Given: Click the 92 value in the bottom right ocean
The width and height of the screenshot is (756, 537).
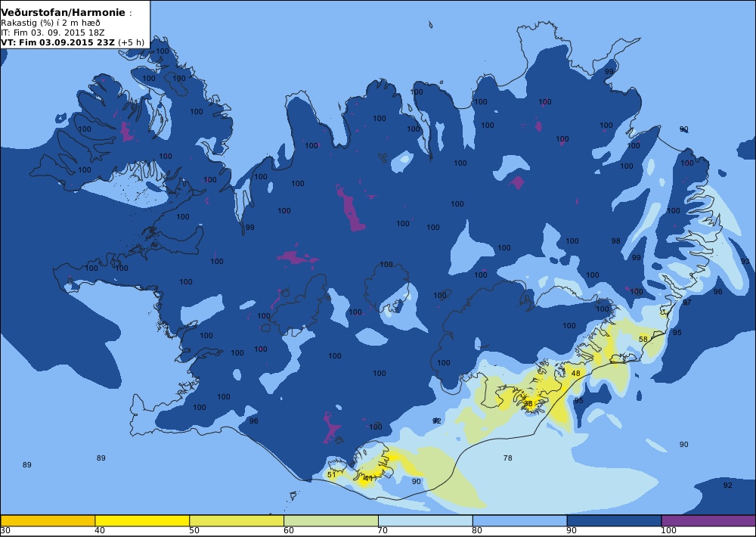Looking at the screenshot, I should point(727,486).
